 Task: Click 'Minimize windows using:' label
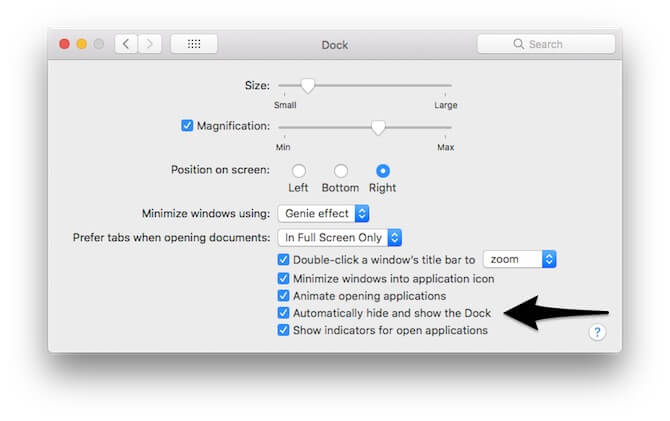pyautogui.click(x=206, y=213)
